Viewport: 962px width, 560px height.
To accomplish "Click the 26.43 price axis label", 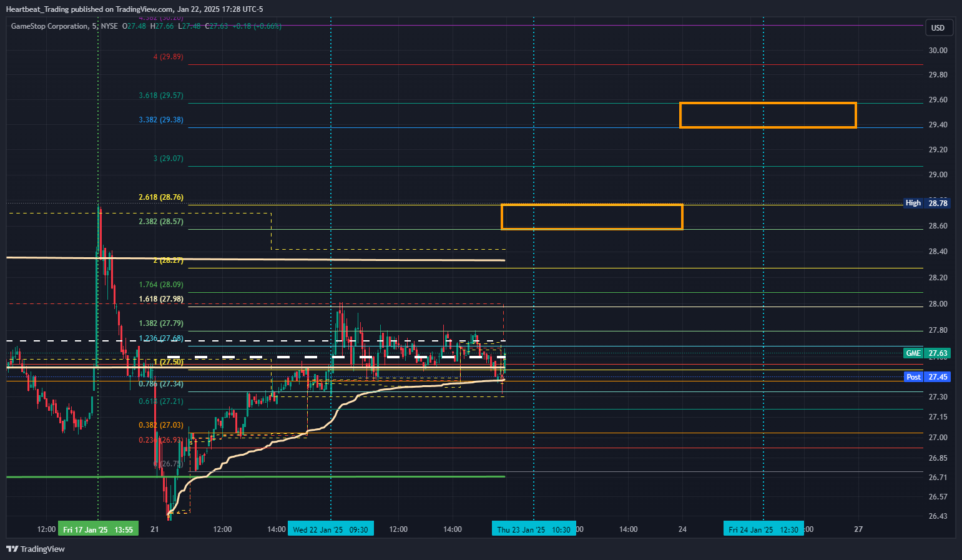I will coord(938,516).
